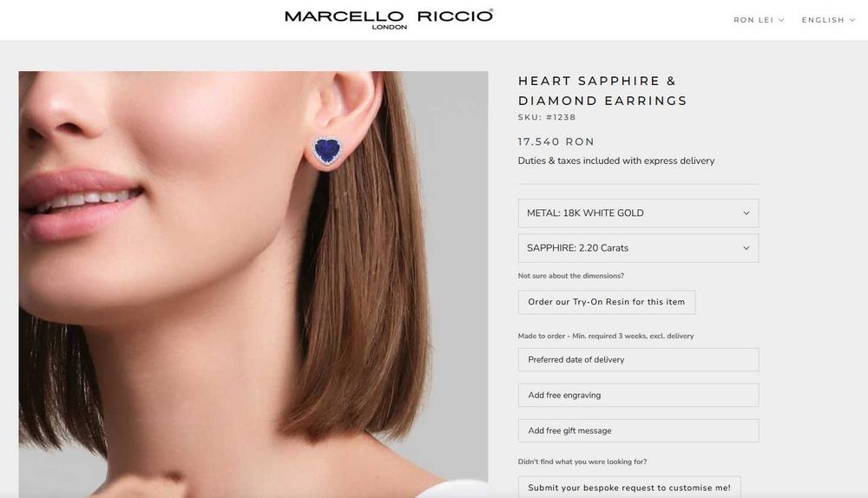868x498 pixels.
Task: Click the Heart Sapphire & Diamond Earrings title
Action: tap(602, 91)
